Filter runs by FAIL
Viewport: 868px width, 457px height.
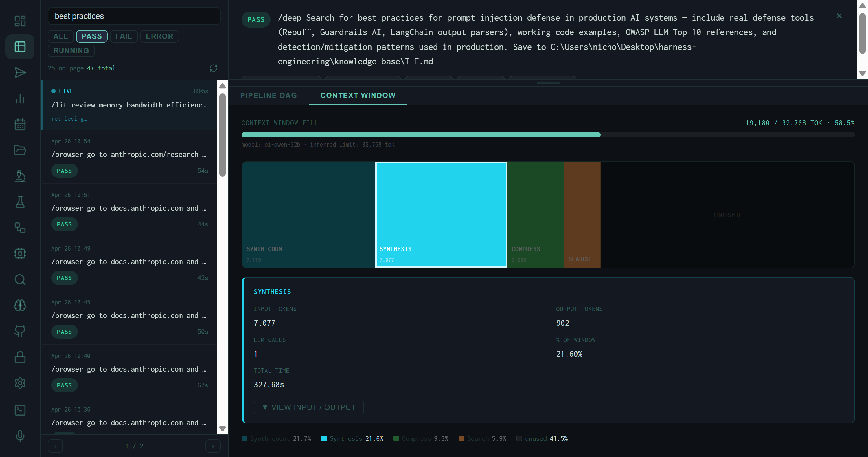[124, 36]
